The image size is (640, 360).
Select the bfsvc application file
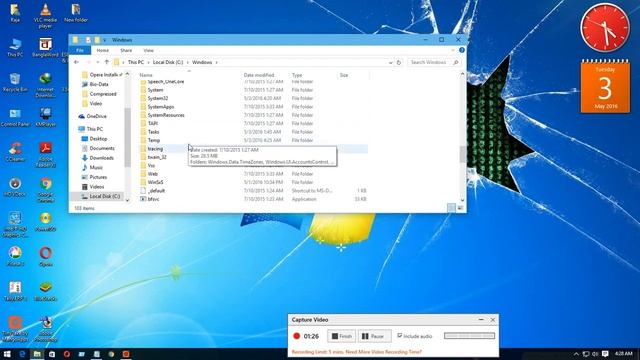click(253, 199)
